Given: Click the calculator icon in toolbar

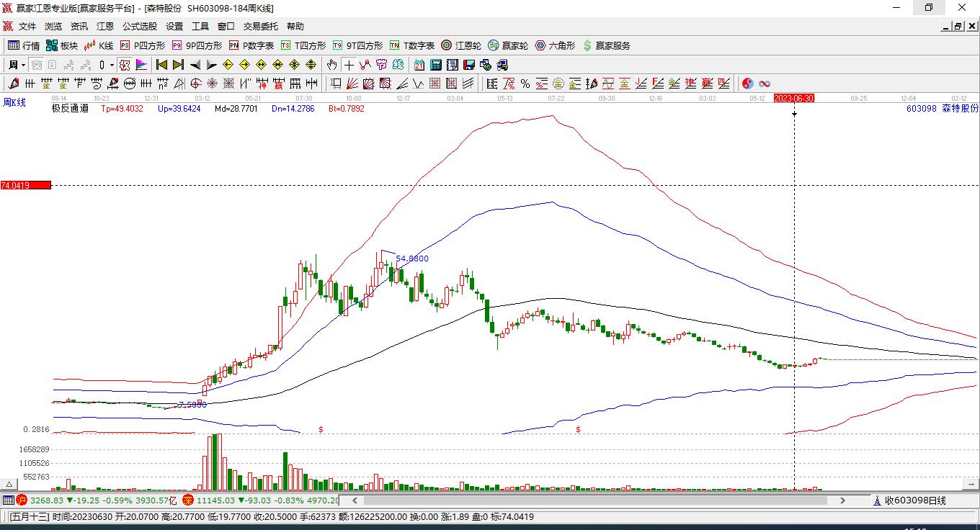Looking at the screenshot, I should (435, 65).
